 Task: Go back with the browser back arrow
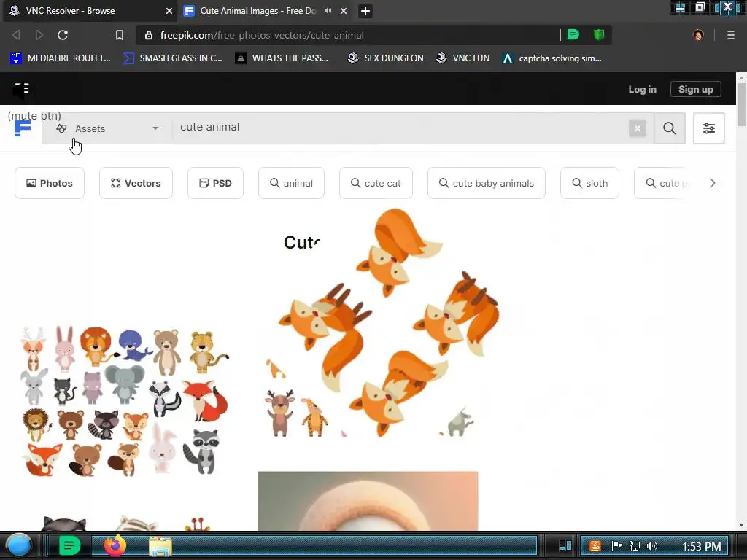[16, 35]
